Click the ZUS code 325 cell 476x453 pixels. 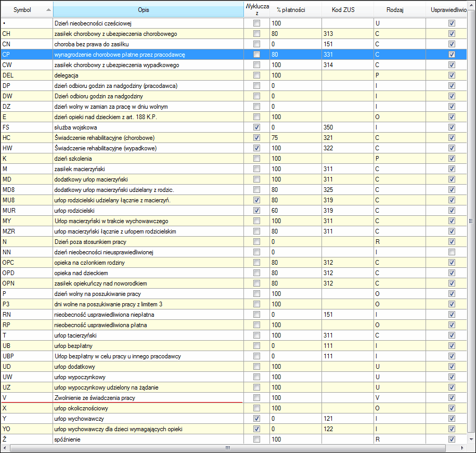[x=348, y=190]
